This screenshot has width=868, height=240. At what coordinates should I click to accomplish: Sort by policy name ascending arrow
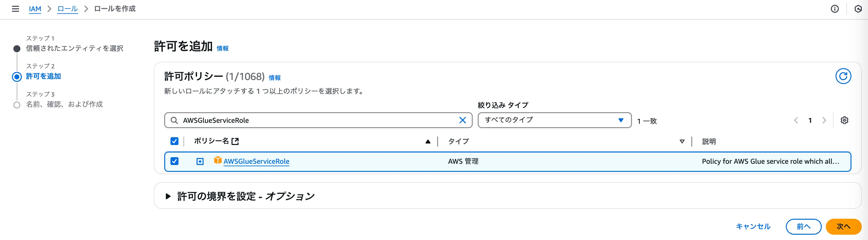(427, 142)
